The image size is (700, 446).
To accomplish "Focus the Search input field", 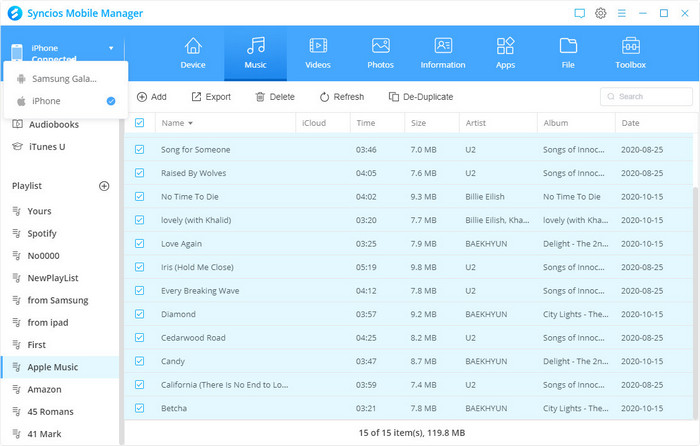I will click(646, 96).
